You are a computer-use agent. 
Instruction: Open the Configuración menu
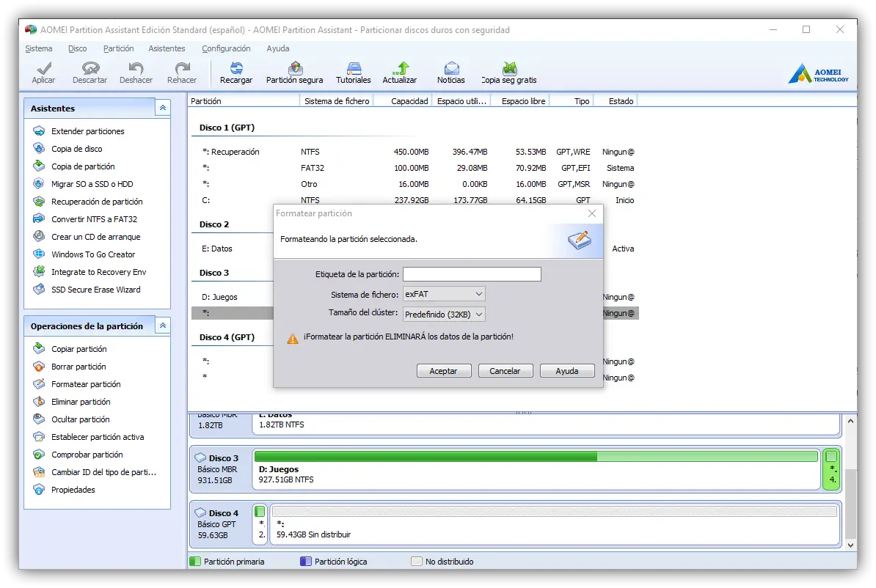coord(226,48)
